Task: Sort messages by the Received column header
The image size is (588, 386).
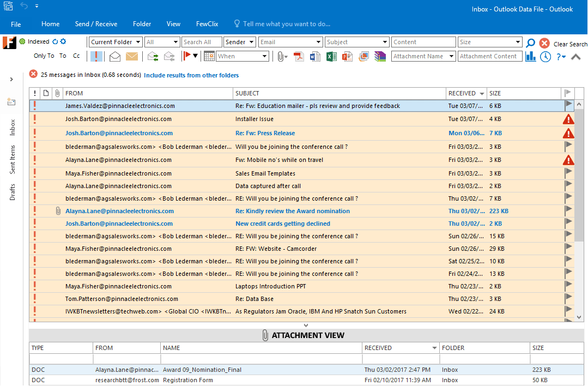Action: coord(466,93)
